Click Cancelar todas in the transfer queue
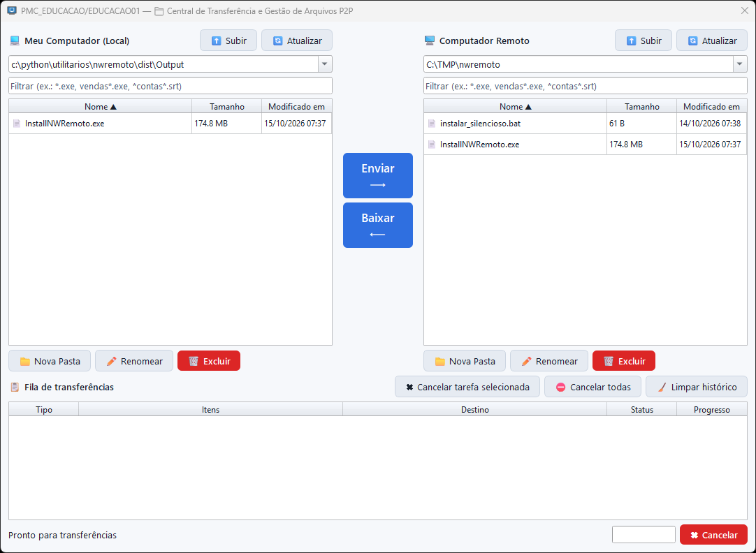 click(593, 387)
